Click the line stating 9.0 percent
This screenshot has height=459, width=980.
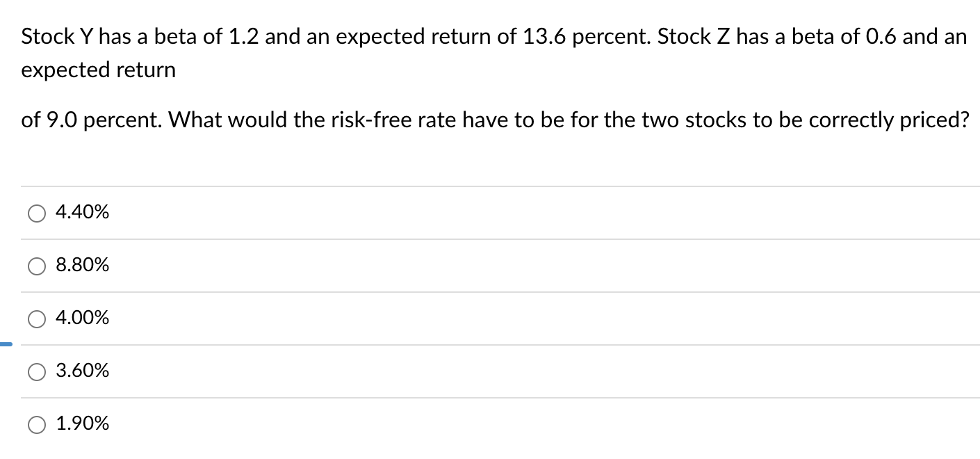click(493, 120)
